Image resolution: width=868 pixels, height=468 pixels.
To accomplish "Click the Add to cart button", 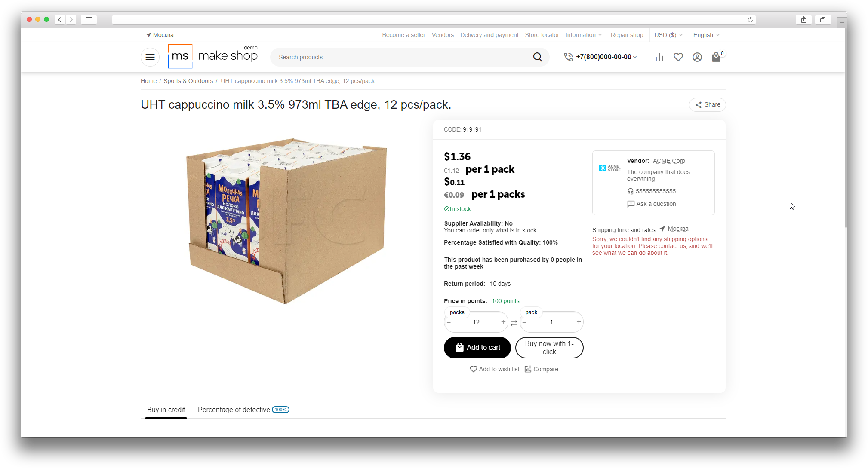I will pos(477,347).
